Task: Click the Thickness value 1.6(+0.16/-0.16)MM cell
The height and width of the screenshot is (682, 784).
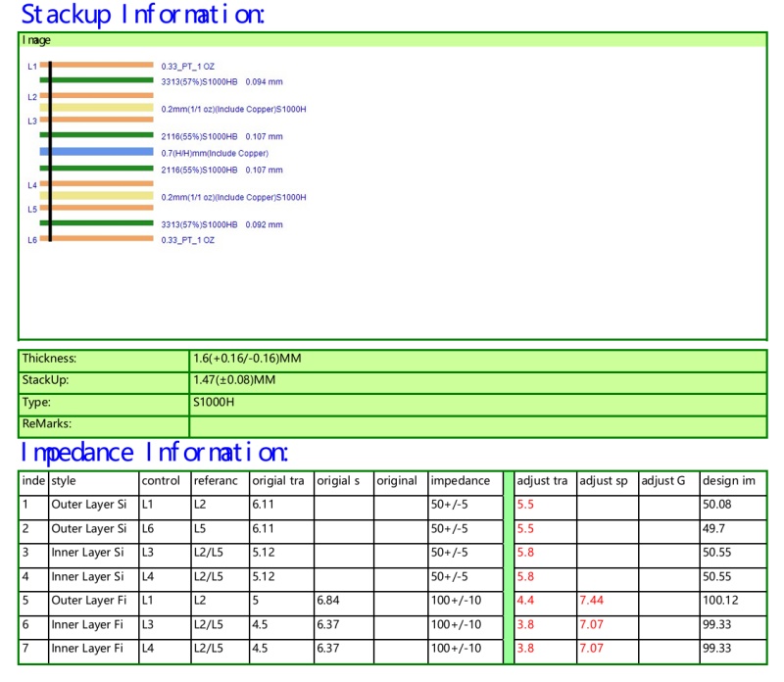Action: point(477,360)
